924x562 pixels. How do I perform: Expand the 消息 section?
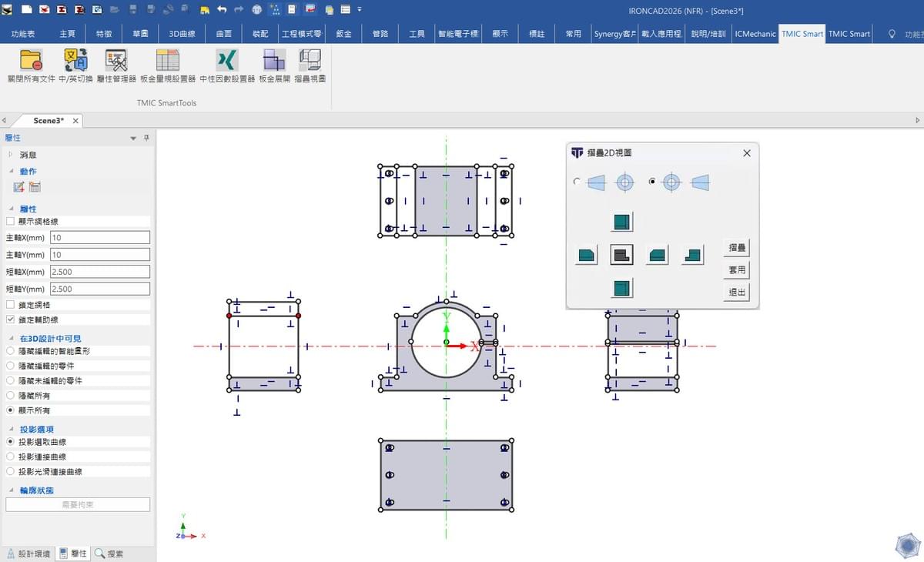[11, 155]
